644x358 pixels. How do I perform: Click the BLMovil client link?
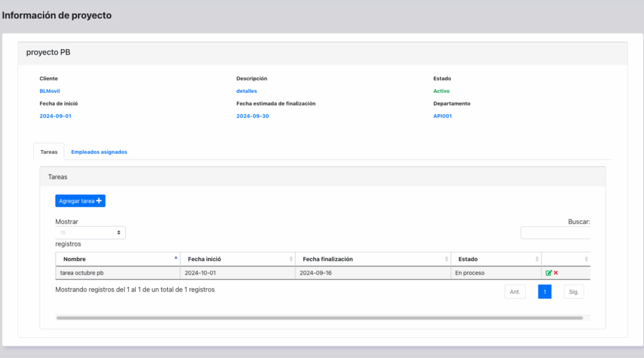(x=50, y=91)
